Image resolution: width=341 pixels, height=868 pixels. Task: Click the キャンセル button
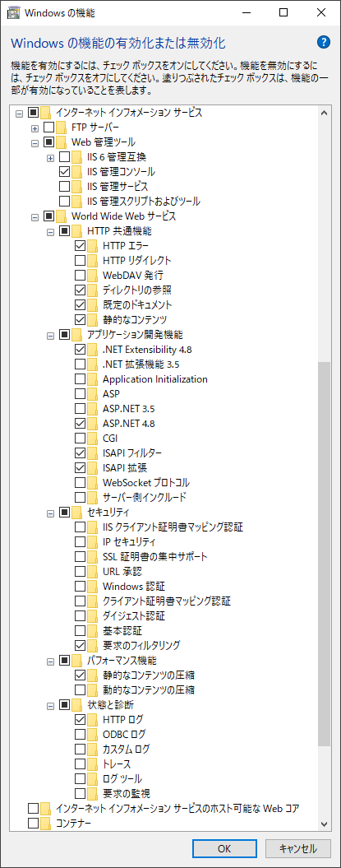[x=298, y=848]
